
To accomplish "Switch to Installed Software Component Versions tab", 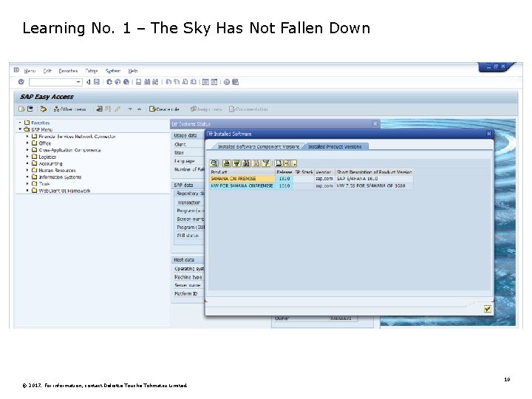I will coord(258,146).
